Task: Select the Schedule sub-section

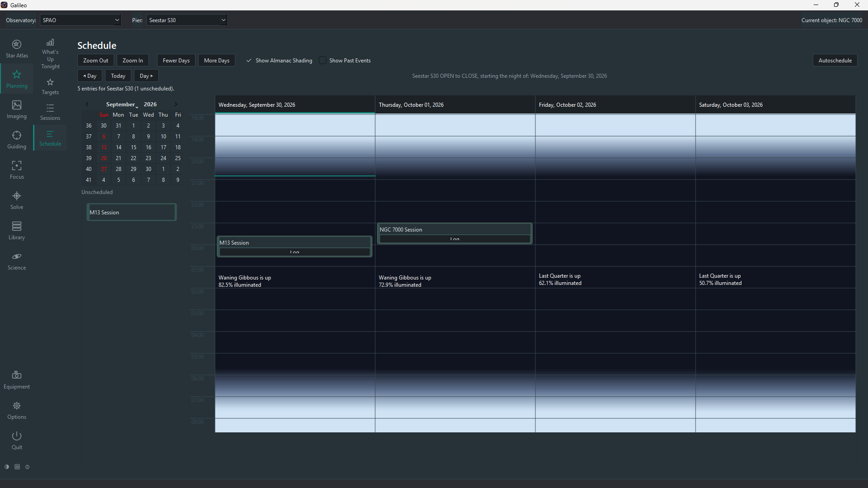Action: (50, 138)
